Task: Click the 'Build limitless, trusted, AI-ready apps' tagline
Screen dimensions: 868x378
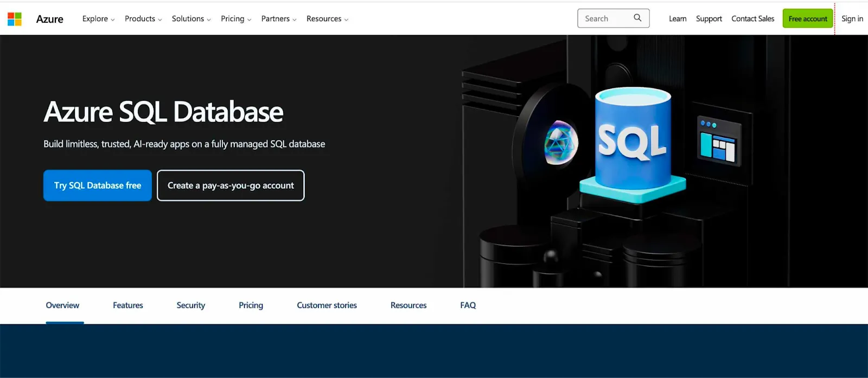Action: coord(184,144)
